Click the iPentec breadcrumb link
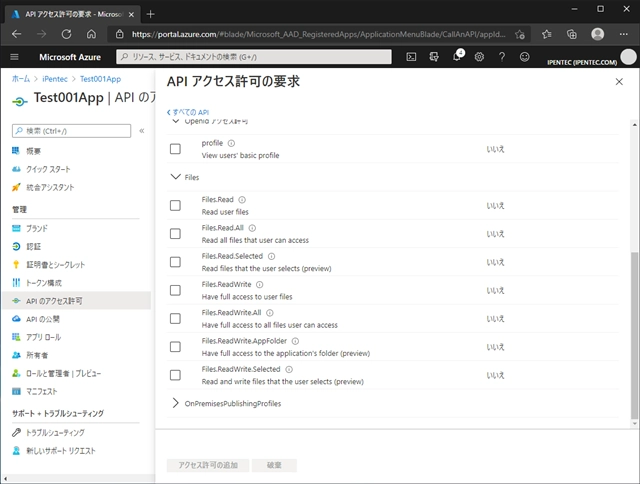This screenshot has height=484, width=640. [x=55, y=79]
